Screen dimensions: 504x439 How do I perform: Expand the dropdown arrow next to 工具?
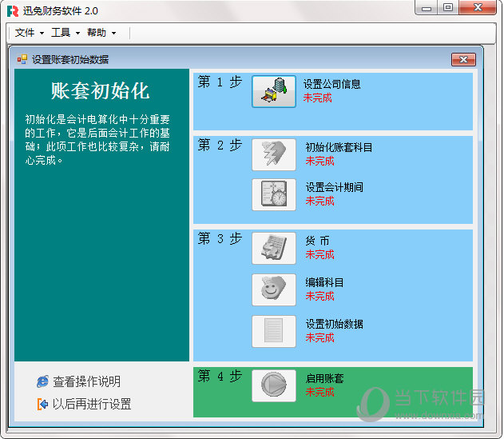77,33
